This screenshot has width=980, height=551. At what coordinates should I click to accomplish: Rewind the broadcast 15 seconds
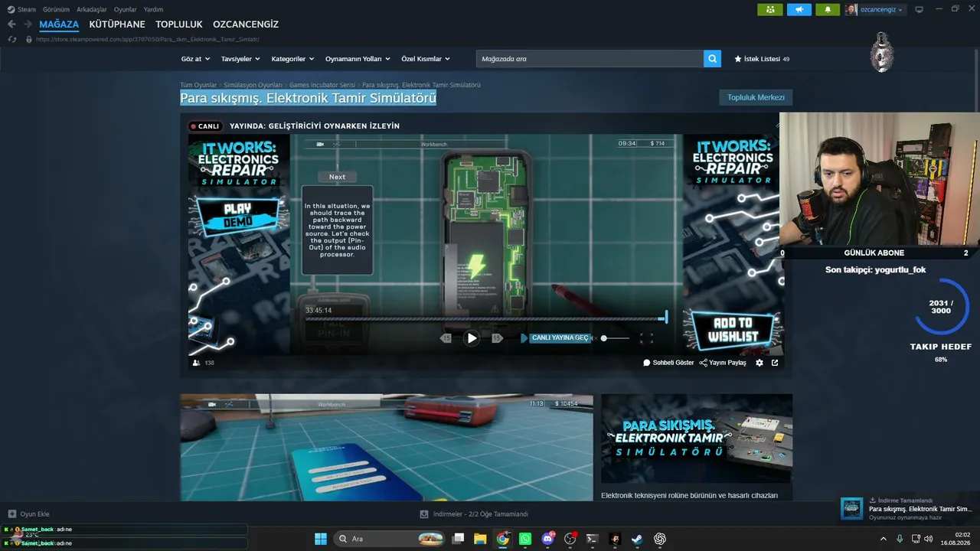[x=446, y=338]
